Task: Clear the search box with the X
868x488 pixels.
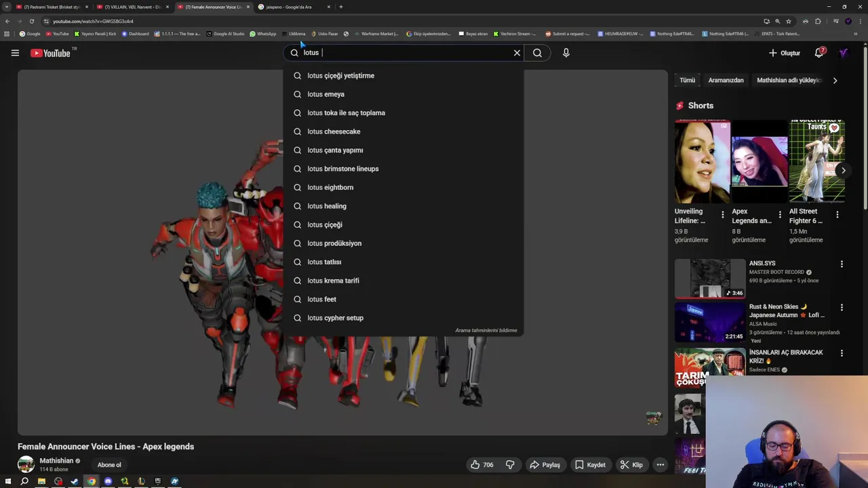Action: tap(517, 53)
